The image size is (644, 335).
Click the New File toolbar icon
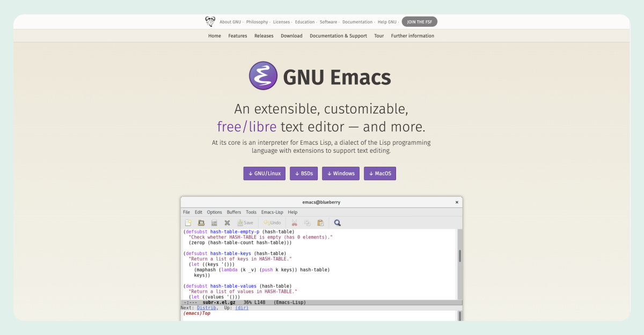(188, 223)
